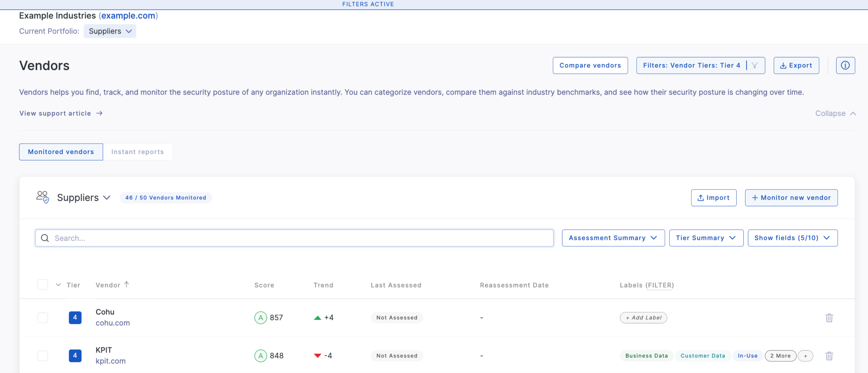Image resolution: width=868 pixels, height=373 pixels.
Task: Delete the Cohu vendor with trash icon
Action: pyautogui.click(x=829, y=318)
